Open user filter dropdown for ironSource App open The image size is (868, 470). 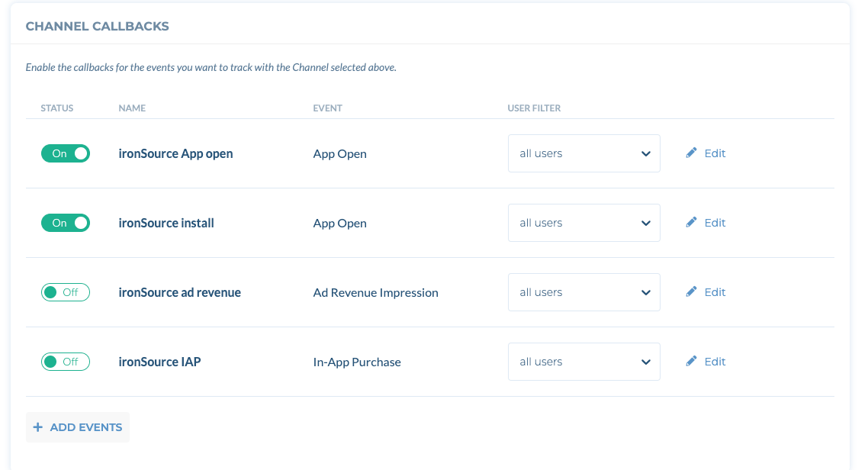point(584,153)
